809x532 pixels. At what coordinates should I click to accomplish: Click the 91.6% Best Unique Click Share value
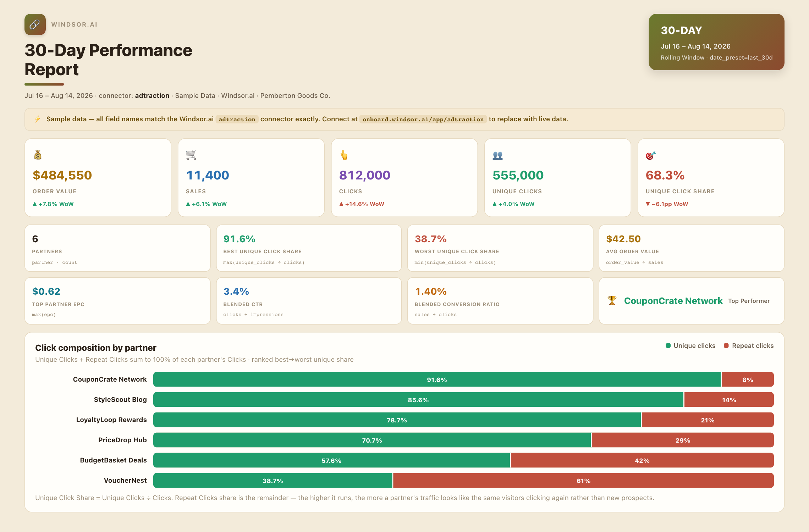(x=240, y=239)
